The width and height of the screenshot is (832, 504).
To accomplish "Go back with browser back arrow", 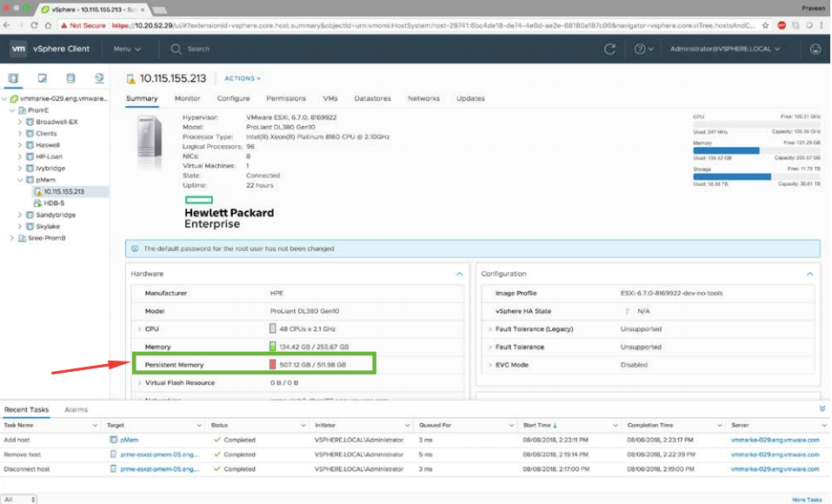I will [6, 25].
